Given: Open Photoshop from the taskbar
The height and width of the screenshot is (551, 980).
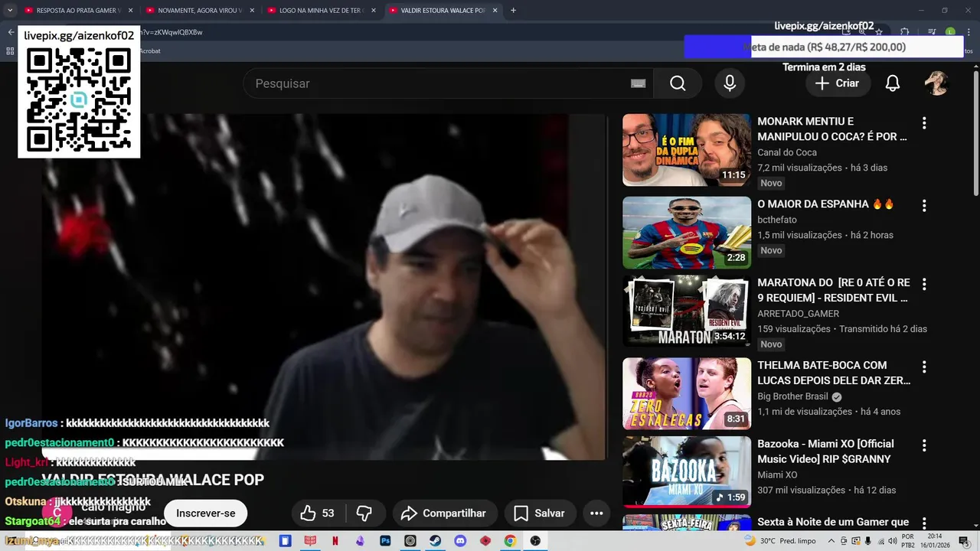Looking at the screenshot, I should click(x=385, y=541).
